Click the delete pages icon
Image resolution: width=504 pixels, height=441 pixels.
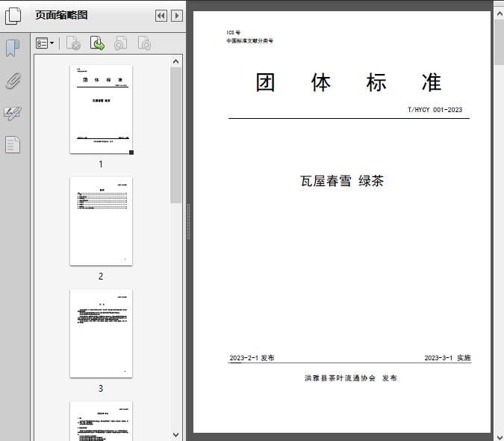point(73,43)
